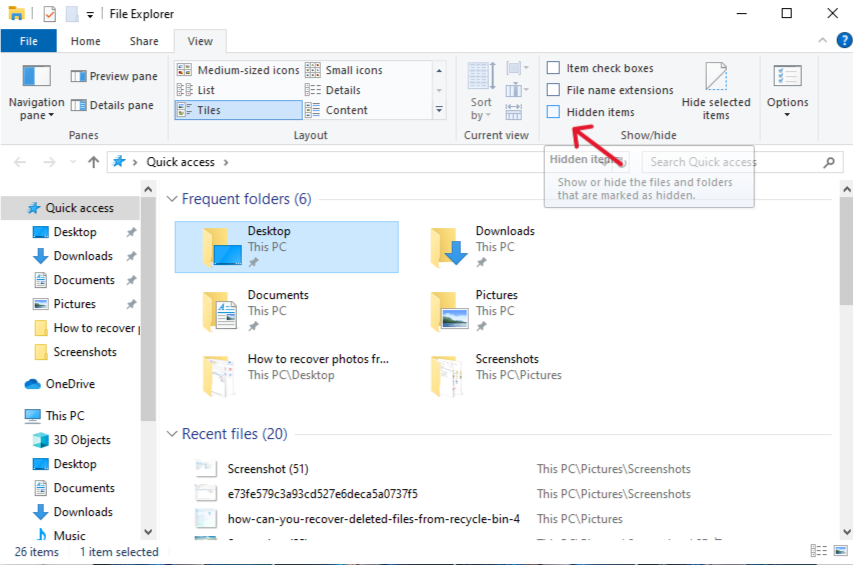853x565 pixels.
Task: Select the Desktop folder tile
Action: click(287, 247)
